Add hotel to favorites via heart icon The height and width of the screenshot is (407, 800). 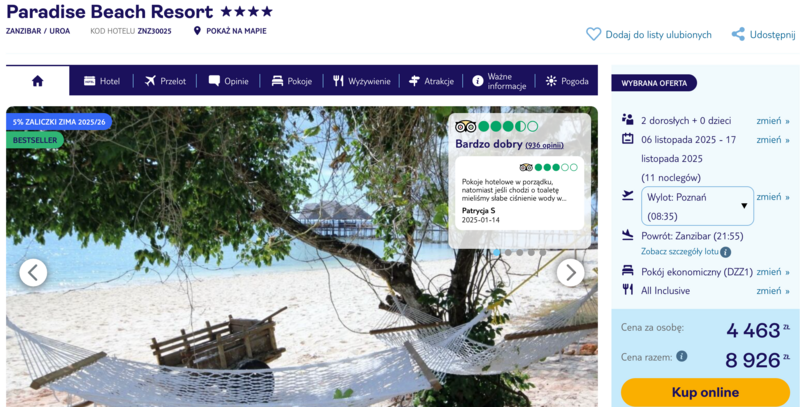[593, 34]
